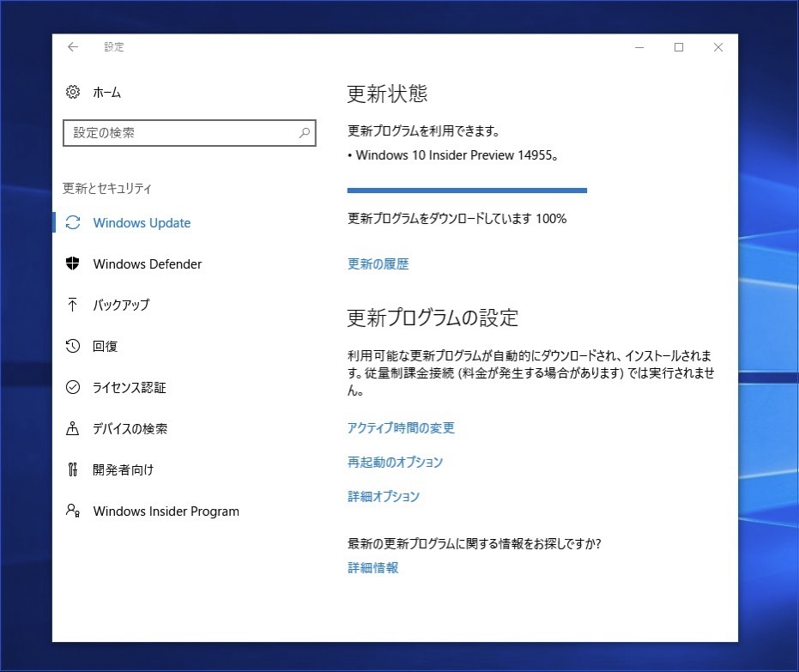
Task: Focus the 設定の検索 search box
Action: pyautogui.click(x=190, y=133)
